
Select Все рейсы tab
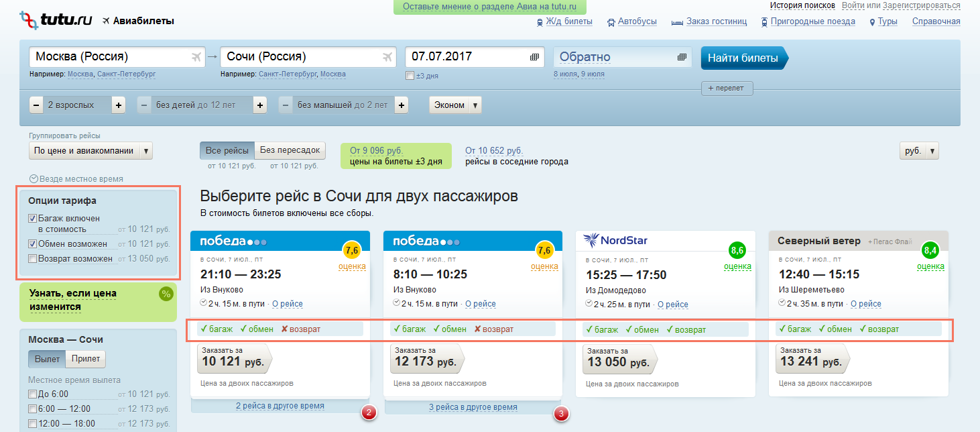click(x=227, y=150)
